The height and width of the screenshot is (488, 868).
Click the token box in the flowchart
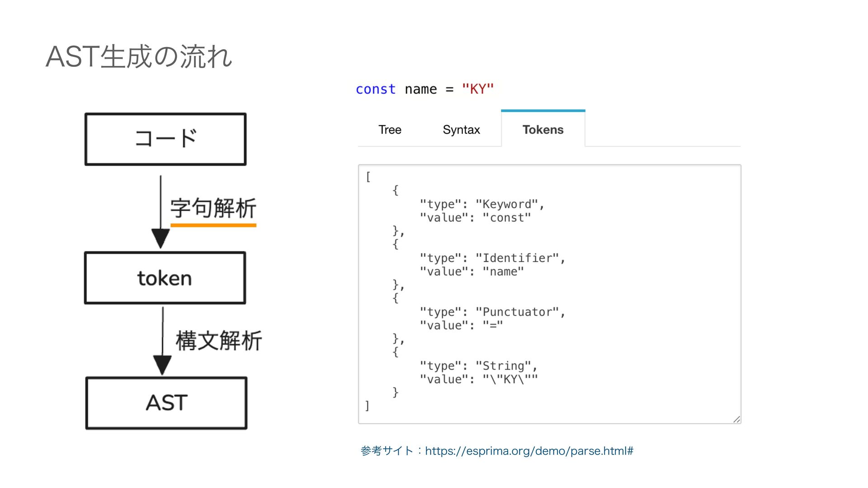coord(165,278)
